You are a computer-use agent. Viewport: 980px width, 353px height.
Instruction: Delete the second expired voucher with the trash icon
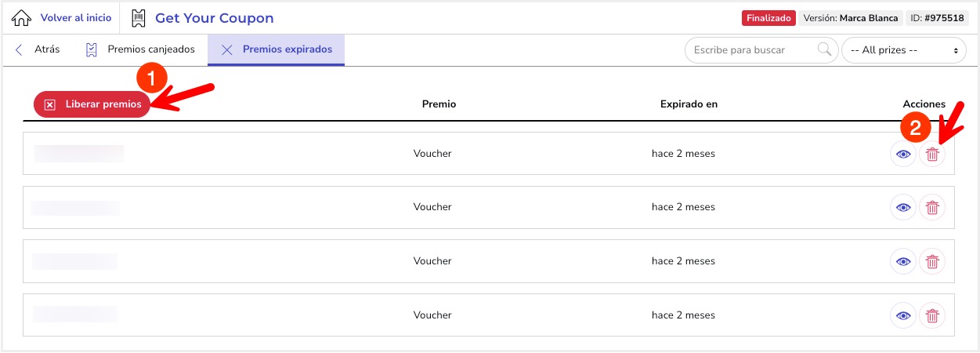932,207
